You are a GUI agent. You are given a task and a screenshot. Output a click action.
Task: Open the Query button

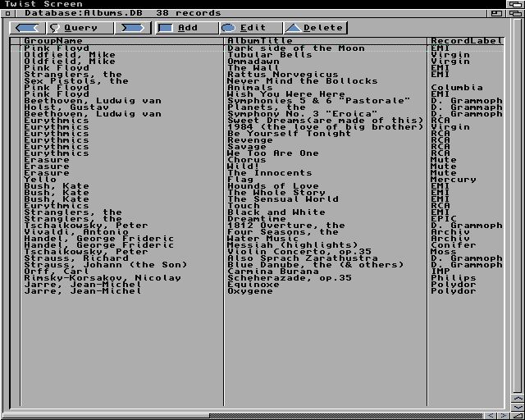point(80,28)
